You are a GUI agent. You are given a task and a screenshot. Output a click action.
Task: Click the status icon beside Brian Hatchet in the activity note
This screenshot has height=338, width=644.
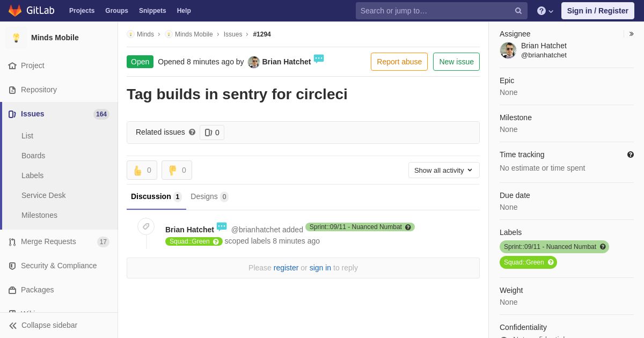222,226
